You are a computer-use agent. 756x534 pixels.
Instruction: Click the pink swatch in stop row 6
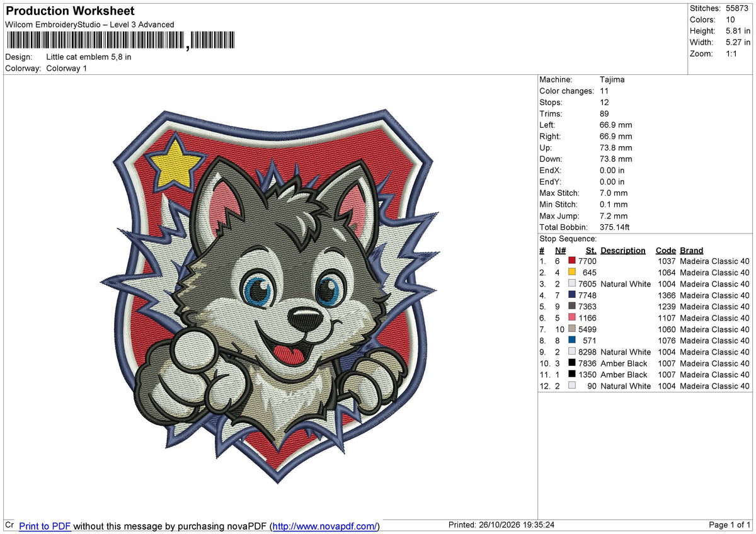572,317
